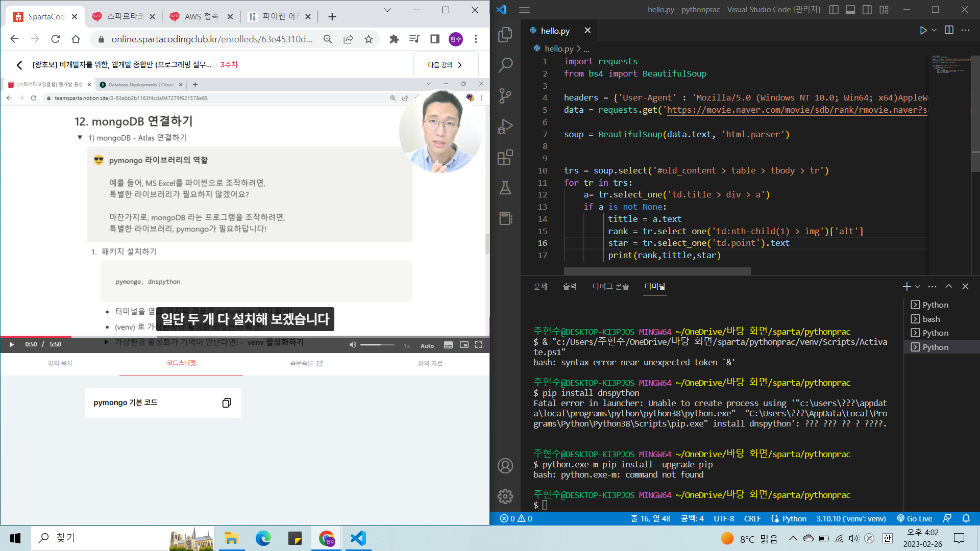Show hidden system tray icons
Image resolution: width=980 pixels, height=551 pixels.
(x=793, y=538)
